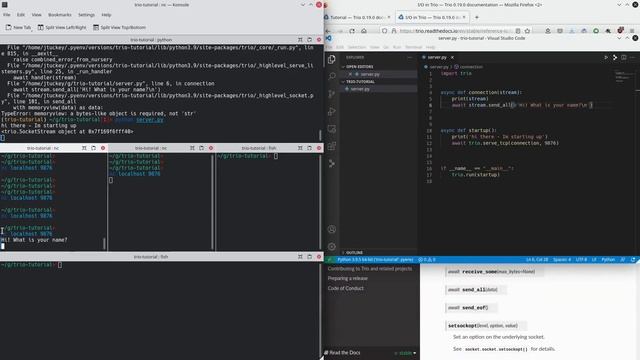Open Konsole File menu
640x360 pixels.
7,15
